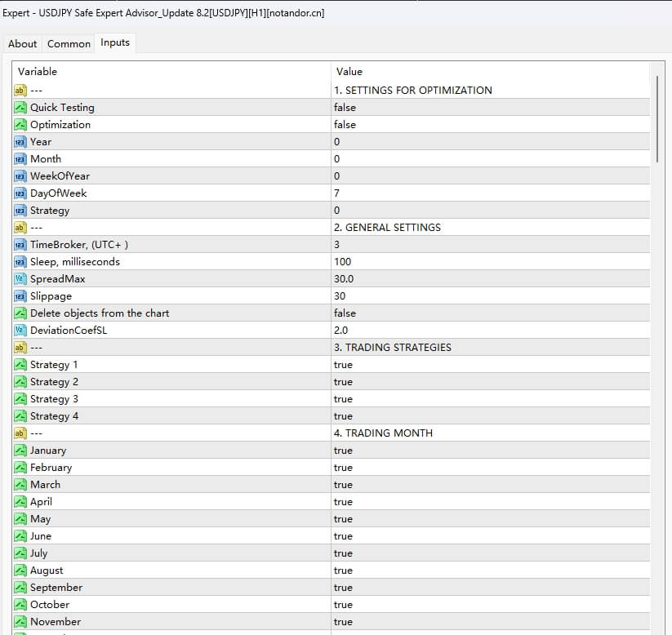Toggle Delete objects from the chart value

point(345,313)
